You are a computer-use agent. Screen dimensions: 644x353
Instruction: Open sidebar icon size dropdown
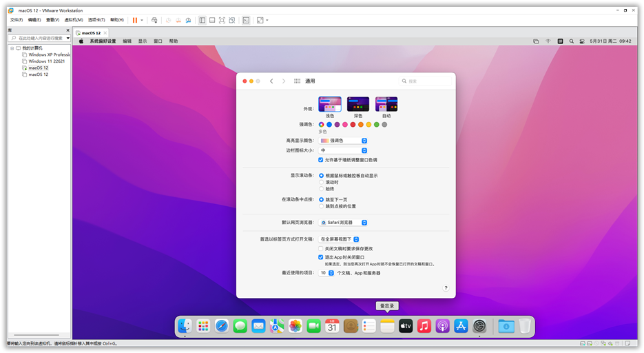coord(343,150)
